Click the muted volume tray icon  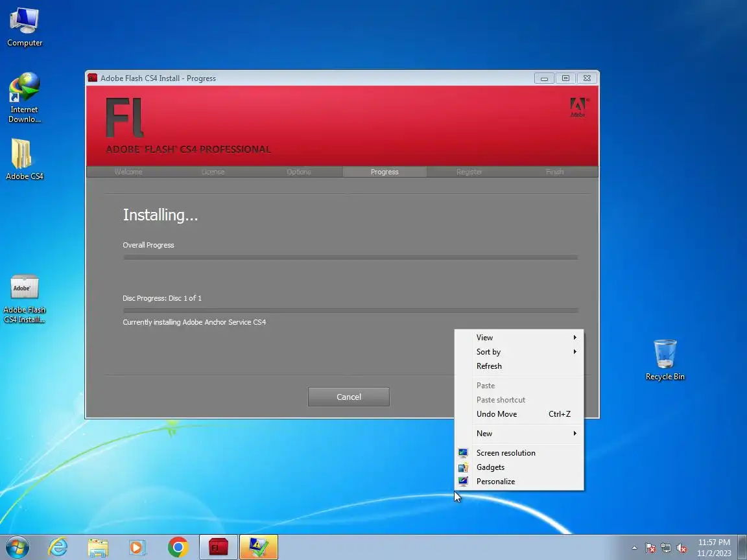(682, 548)
